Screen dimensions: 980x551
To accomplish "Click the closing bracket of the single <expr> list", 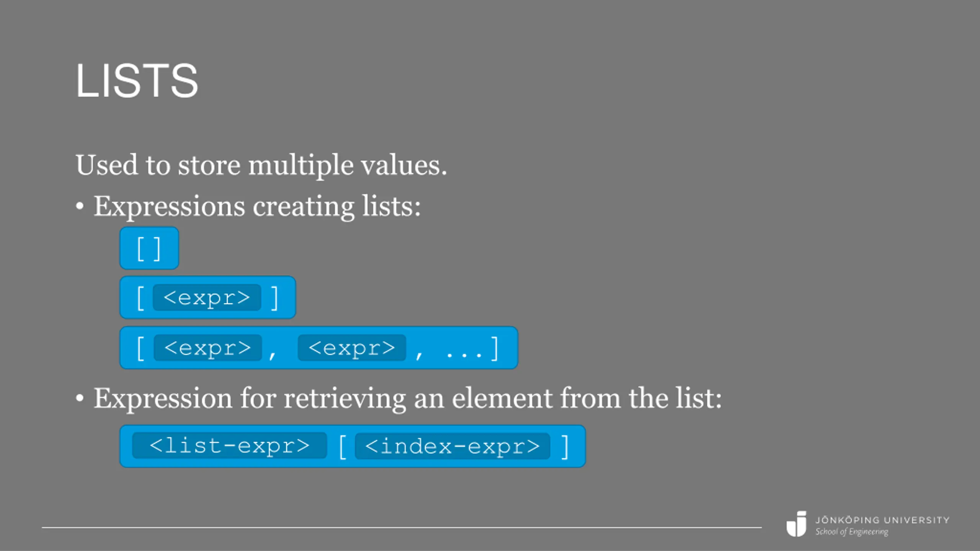I will coord(274,298).
